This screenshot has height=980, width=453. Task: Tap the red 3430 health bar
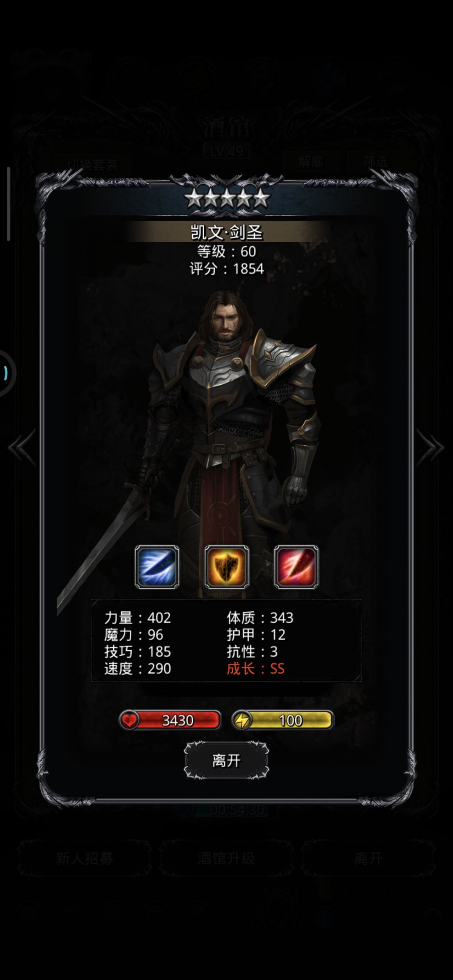pyautogui.click(x=170, y=720)
